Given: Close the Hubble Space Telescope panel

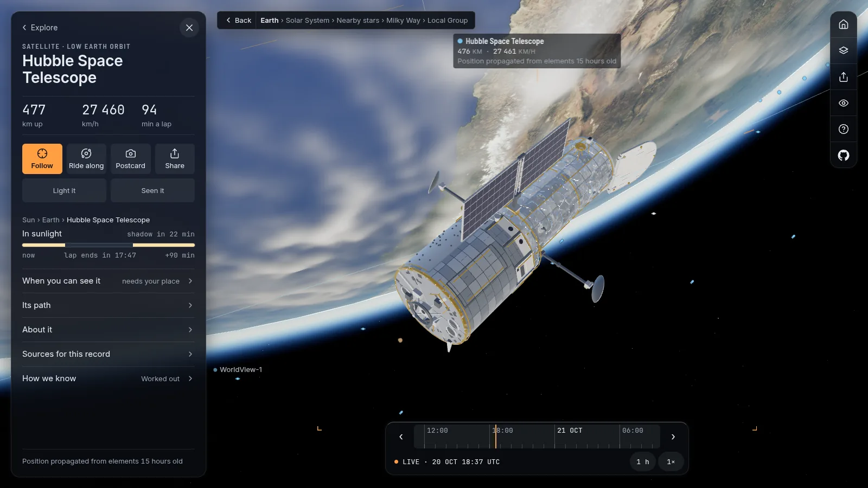Looking at the screenshot, I should tap(189, 28).
